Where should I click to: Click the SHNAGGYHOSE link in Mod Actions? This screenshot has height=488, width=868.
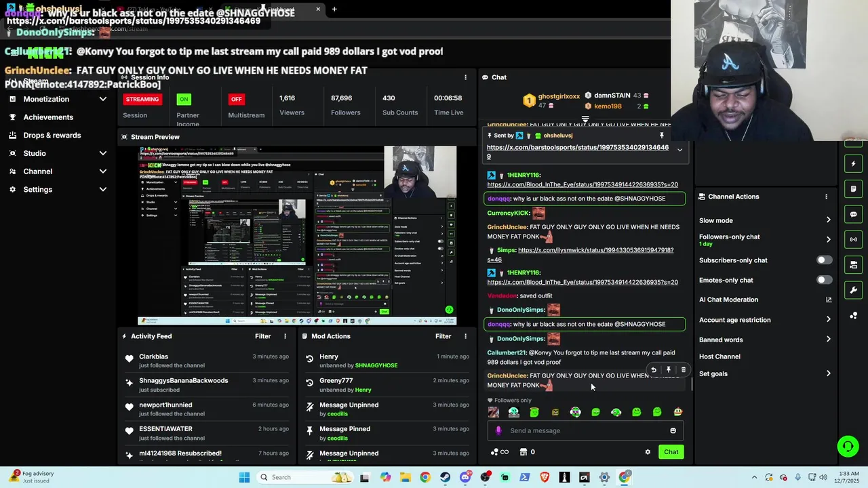click(376, 365)
